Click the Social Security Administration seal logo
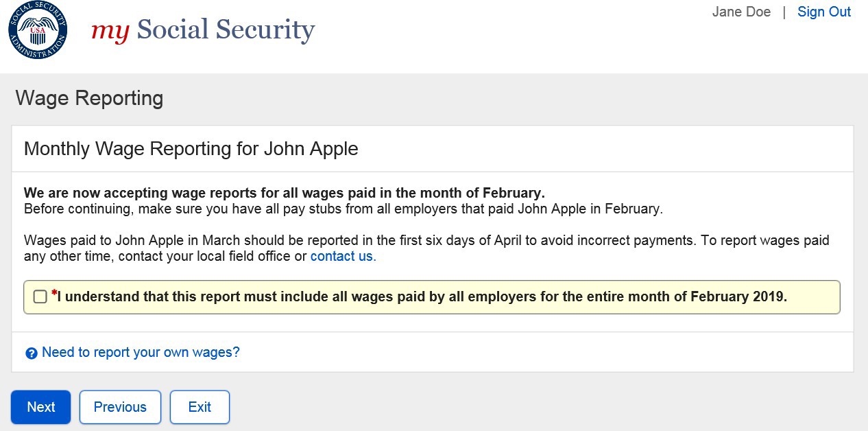868x431 pixels. click(38, 30)
